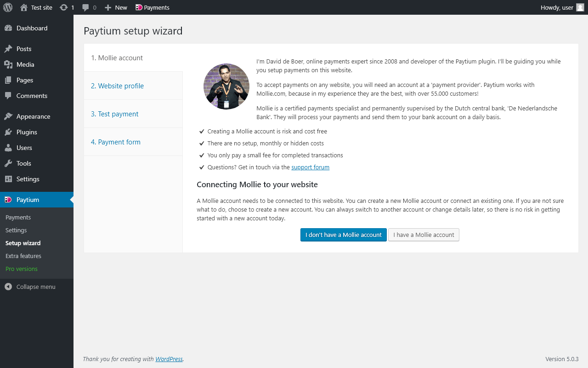
Task: Open the Howdy, user account menu
Action: tap(557, 7)
